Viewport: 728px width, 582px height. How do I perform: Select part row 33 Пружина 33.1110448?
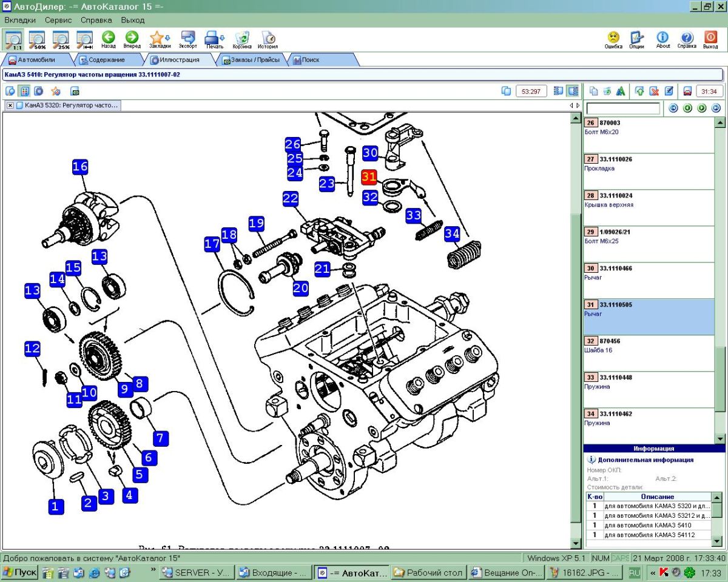pos(649,390)
